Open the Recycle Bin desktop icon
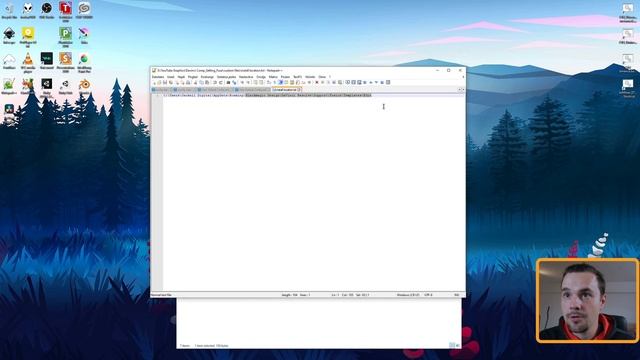 pyautogui.click(x=9, y=11)
